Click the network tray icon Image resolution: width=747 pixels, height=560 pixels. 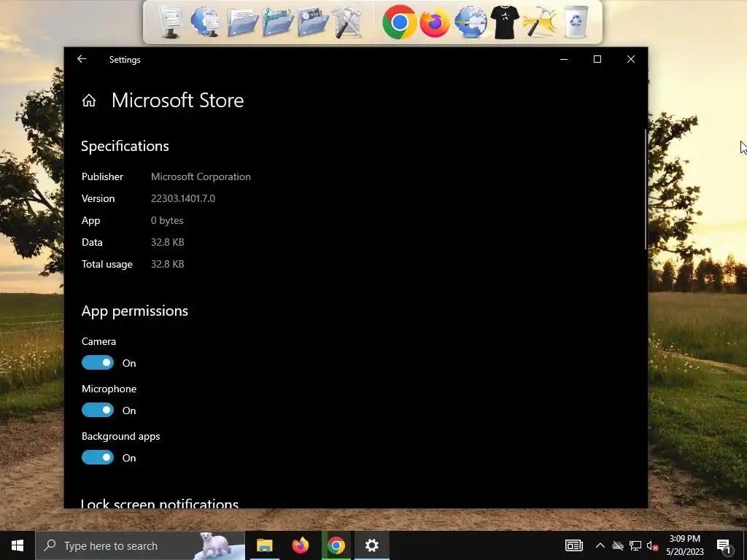[635, 545]
